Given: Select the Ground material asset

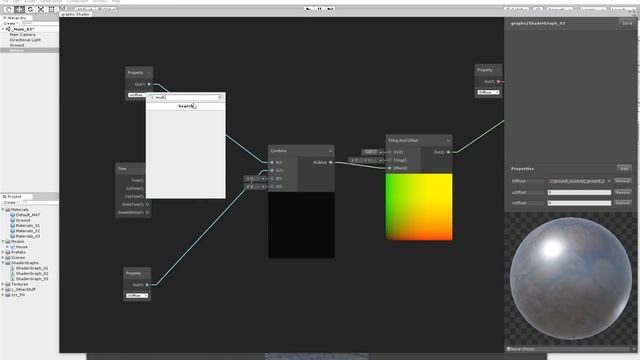Looking at the screenshot, I should (x=23, y=220).
